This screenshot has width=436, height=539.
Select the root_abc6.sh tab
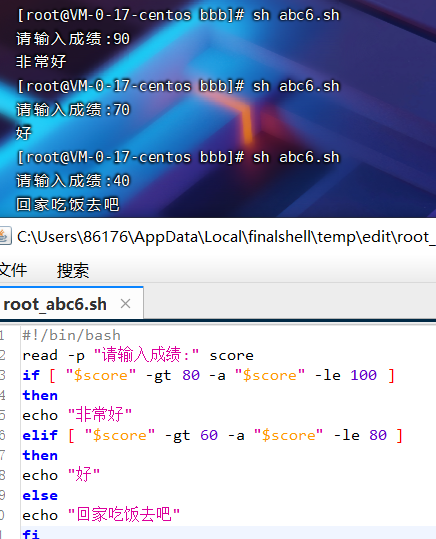click(x=72, y=304)
